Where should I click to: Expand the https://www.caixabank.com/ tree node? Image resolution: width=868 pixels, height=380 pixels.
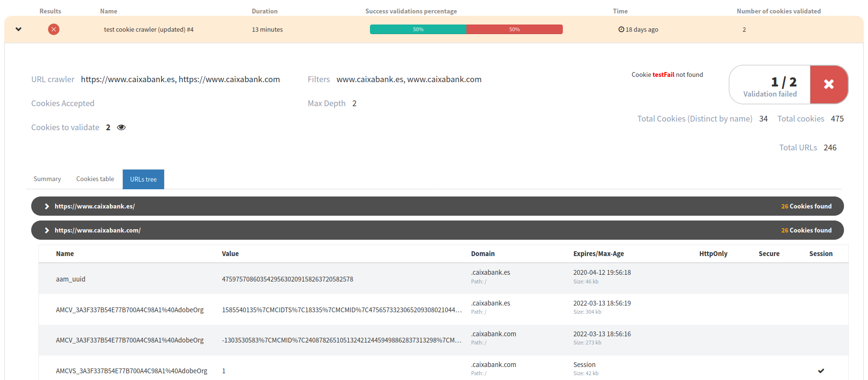(x=47, y=230)
